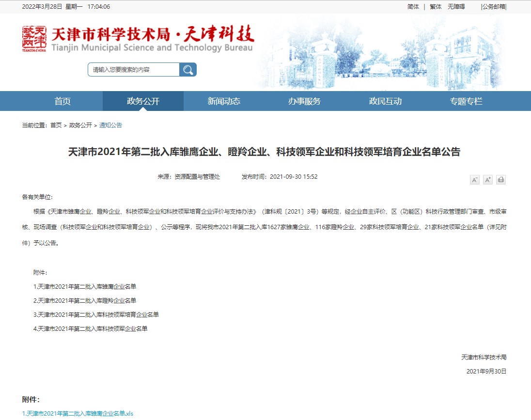Screen dimensions: 531x420
Task: Open the 专题专栏 navigation item
Action: (466, 101)
